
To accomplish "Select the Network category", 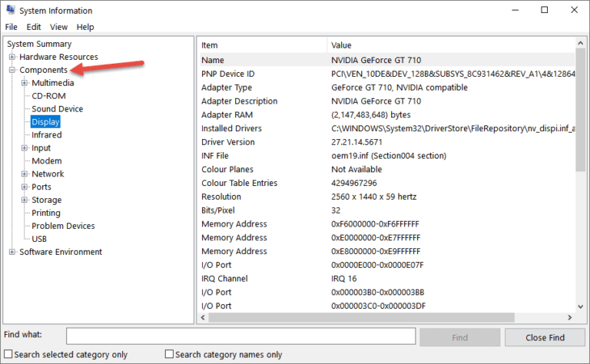I will [48, 174].
